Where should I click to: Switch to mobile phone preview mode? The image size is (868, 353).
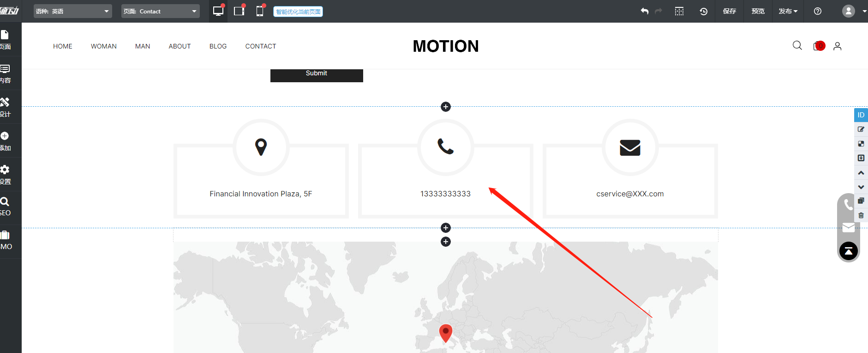click(260, 11)
